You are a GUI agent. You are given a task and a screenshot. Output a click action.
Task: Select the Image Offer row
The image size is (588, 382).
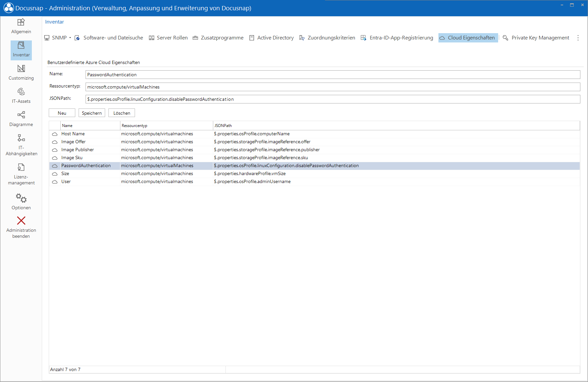point(314,142)
